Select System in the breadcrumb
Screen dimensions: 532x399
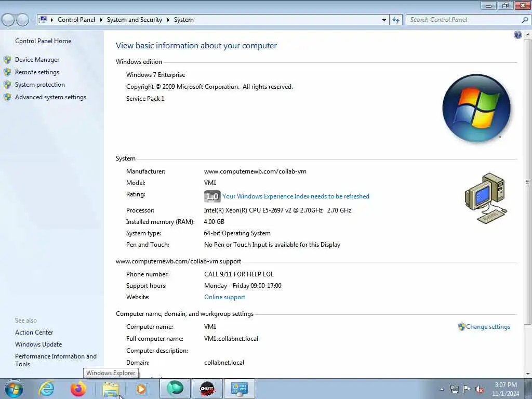coord(184,20)
